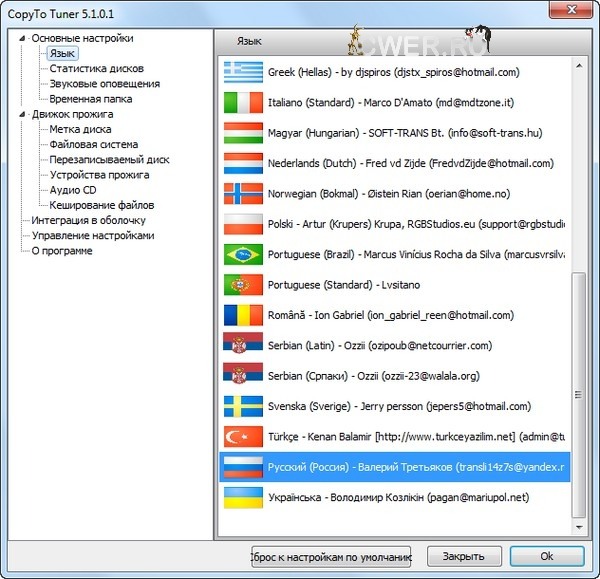Select the Swedish flag icon
Viewport: 600px width, 579px height.
pos(241,406)
